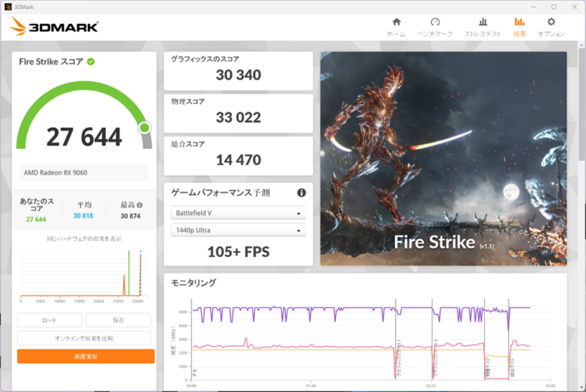Click the orange 再度実行 run again button
The image size is (586, 392).
(86, 356)
